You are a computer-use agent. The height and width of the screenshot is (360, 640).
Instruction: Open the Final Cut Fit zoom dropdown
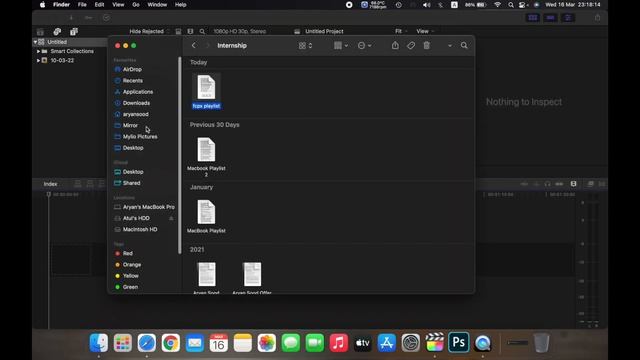point(401,31)
